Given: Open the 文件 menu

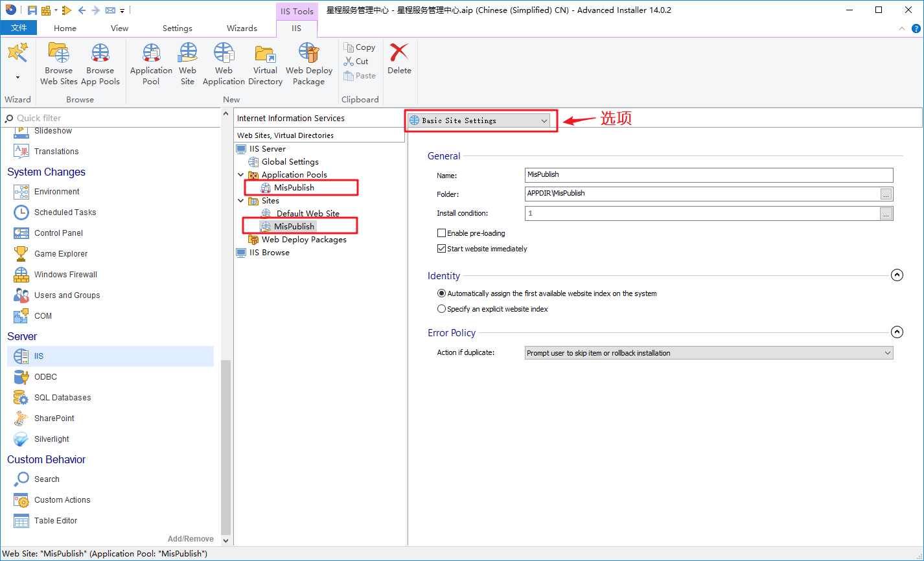Looking at the screenshot, I should (x=19, y=28).
